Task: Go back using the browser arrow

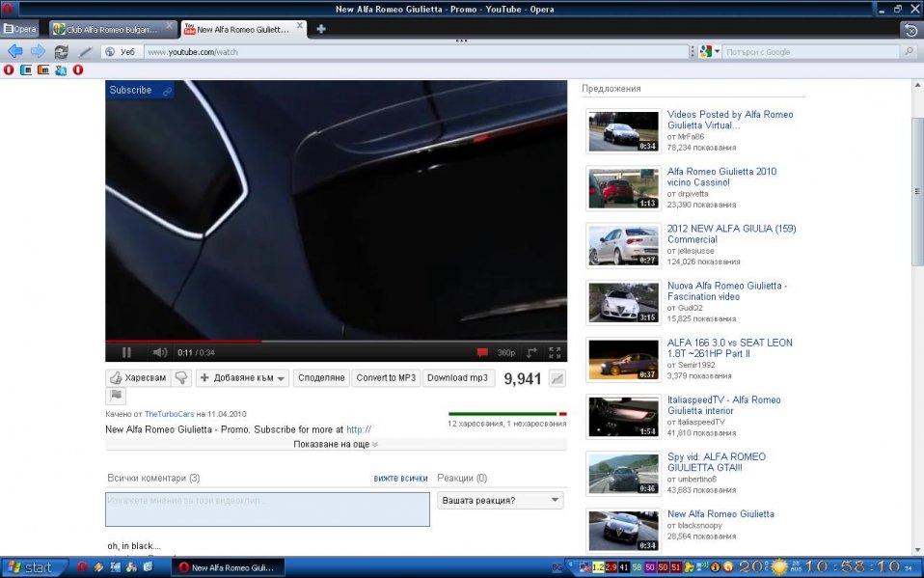Action: click(15, 51)
